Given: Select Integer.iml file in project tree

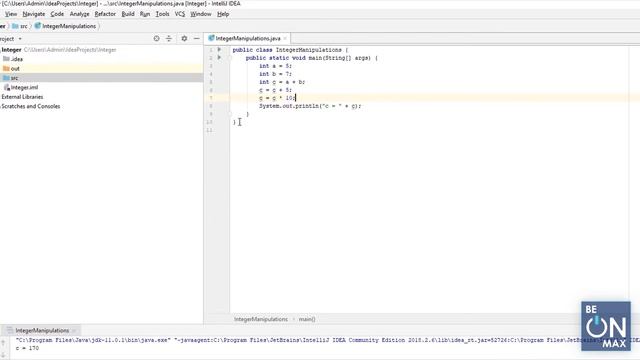Looking at the screenshot, I should 21,87.
